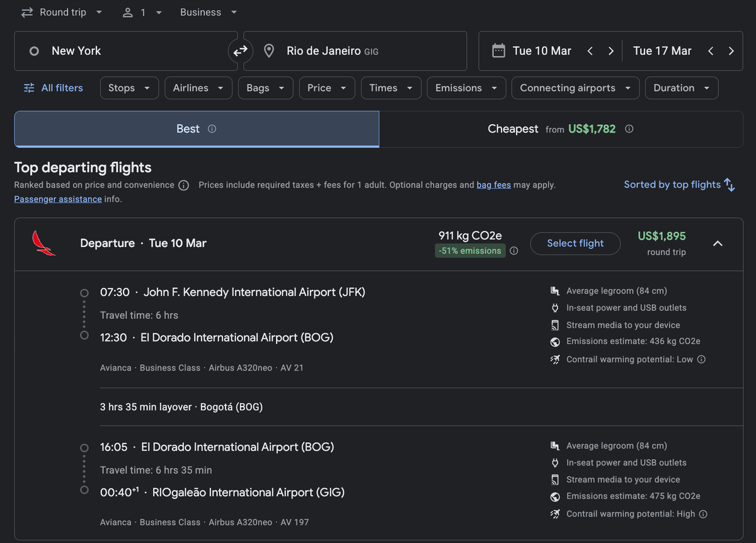Click the sorting arrows beside Sorted by top flights
756x543 pixels.
point(730,185)
